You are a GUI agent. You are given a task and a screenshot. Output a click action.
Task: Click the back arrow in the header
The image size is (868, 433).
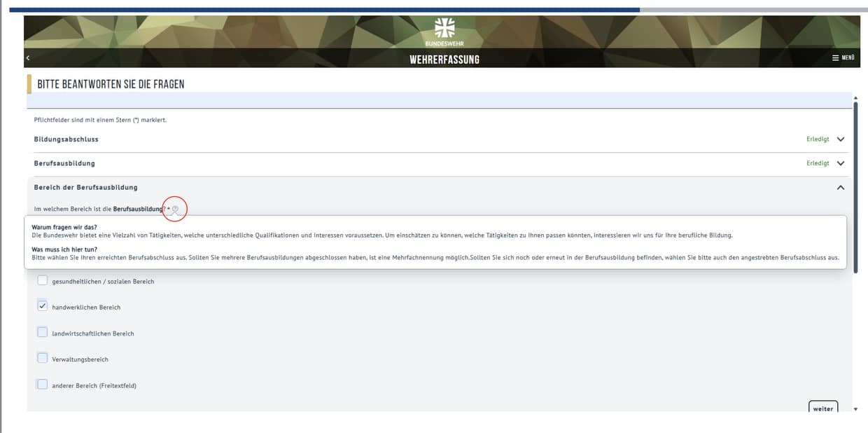28,58
